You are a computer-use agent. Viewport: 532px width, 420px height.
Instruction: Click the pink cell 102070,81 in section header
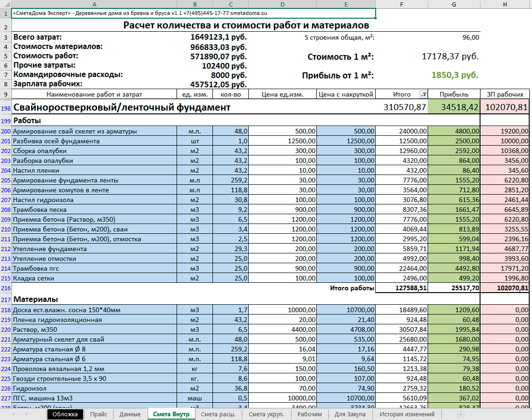[506, 107]
